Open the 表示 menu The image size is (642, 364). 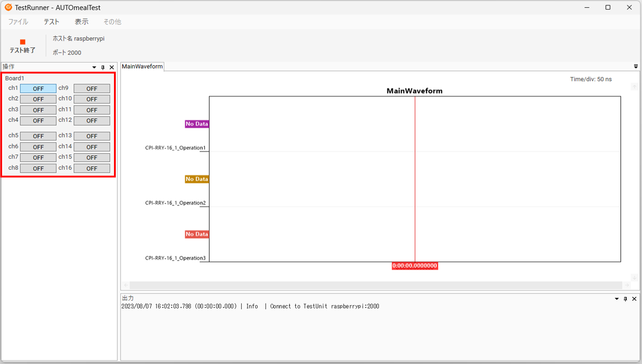81,21
